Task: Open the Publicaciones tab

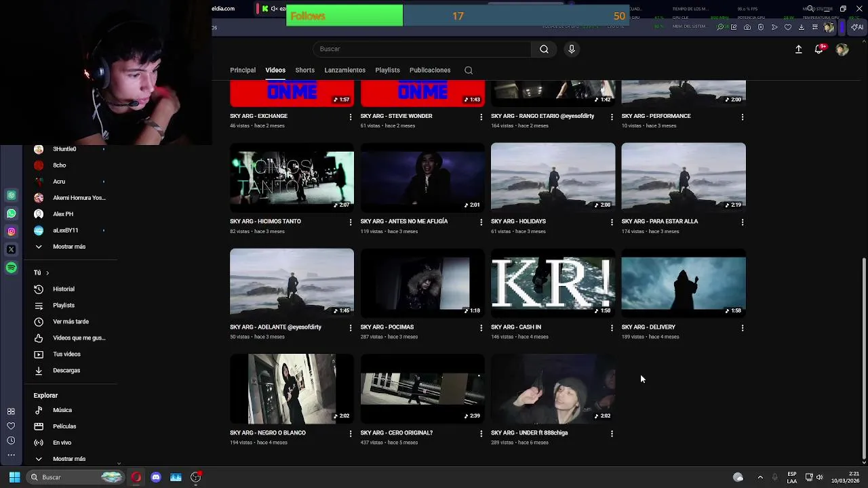Action: [x=430, y=70]
